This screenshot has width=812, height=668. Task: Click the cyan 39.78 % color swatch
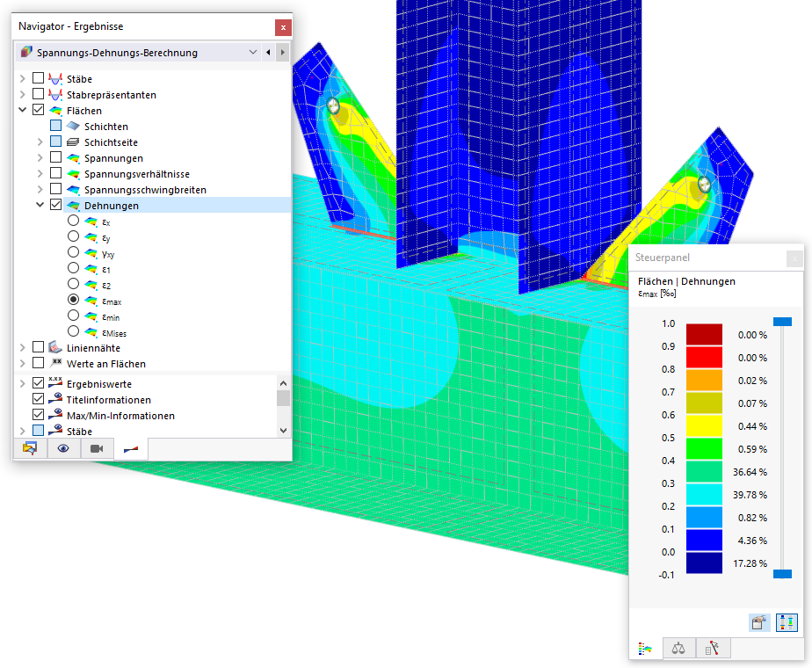click(x=704, y=494)
